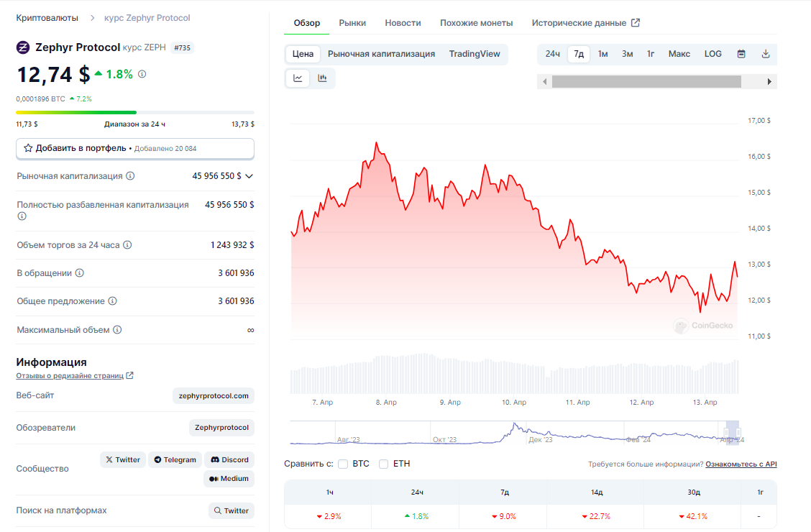Click the chart horizontal scrollbar thumb
This screenshot has height=532, width=811.
(x=646, y=82)
